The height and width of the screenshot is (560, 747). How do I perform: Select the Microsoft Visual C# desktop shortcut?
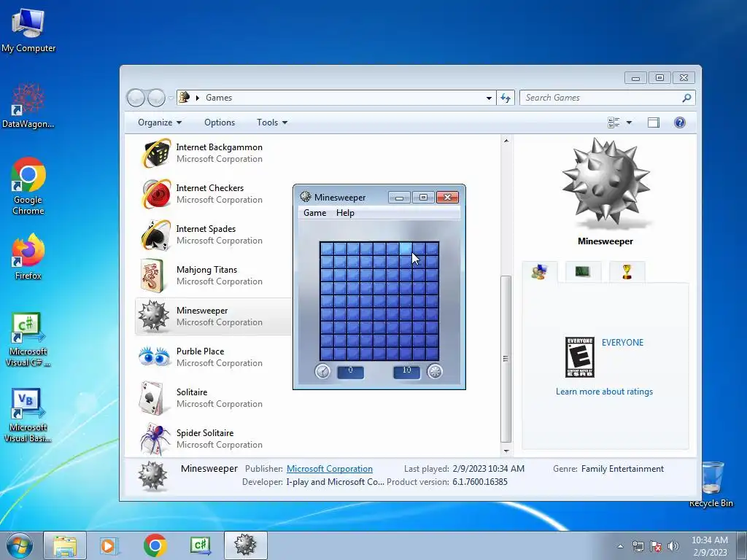[x=28, y=340]
